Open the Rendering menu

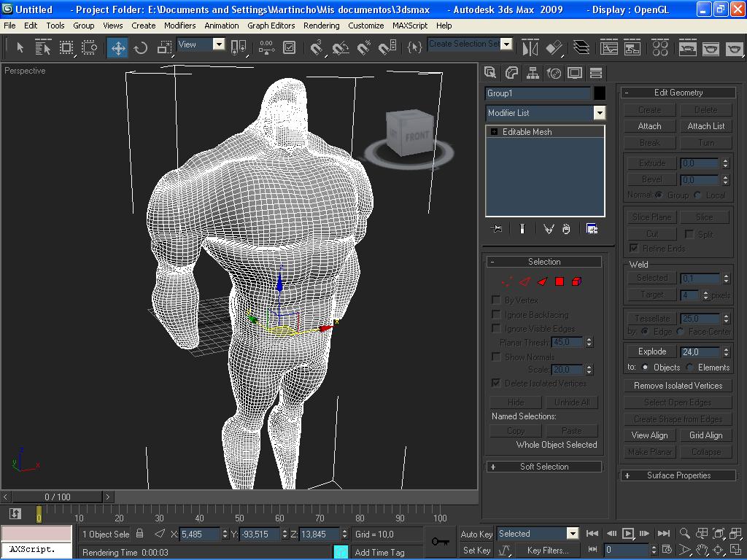pos(322,26)
